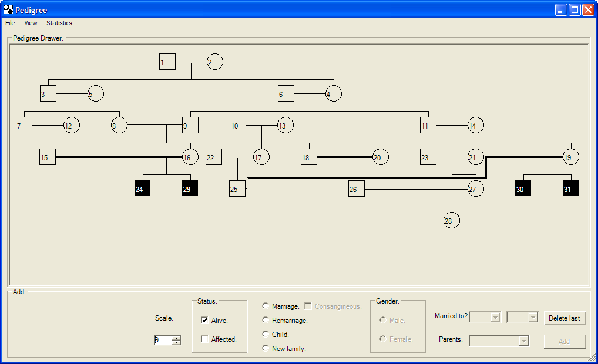
Task: Open the Parents dropdown
Action: [x=499, y=341]
